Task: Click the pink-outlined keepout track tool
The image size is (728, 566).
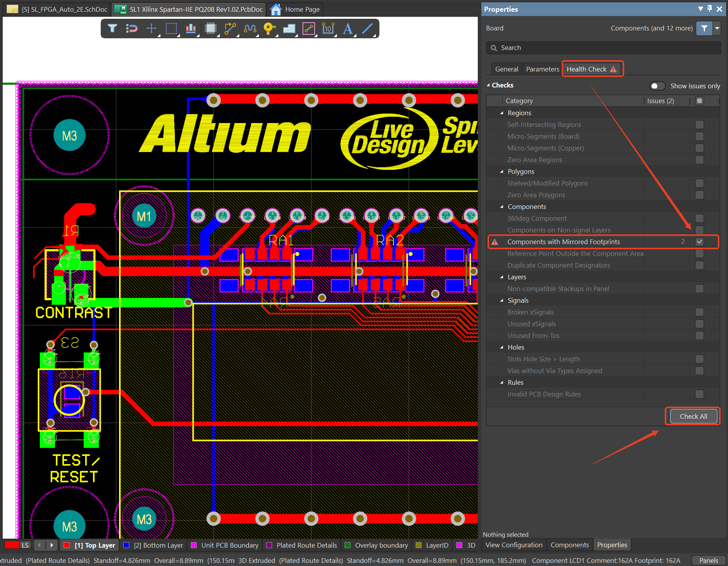Action: coord(309,29)
